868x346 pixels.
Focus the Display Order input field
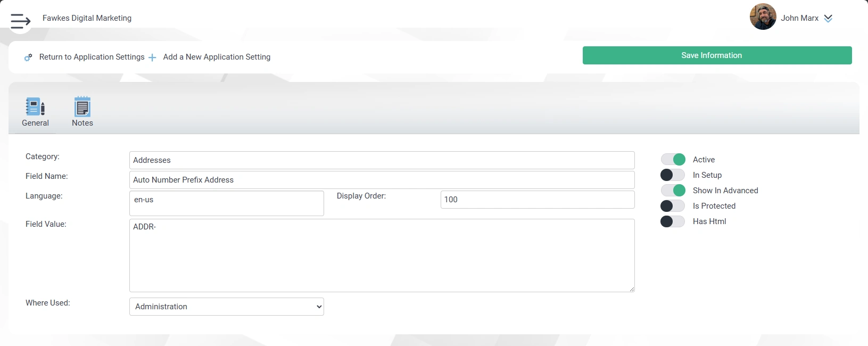(537, 200)
